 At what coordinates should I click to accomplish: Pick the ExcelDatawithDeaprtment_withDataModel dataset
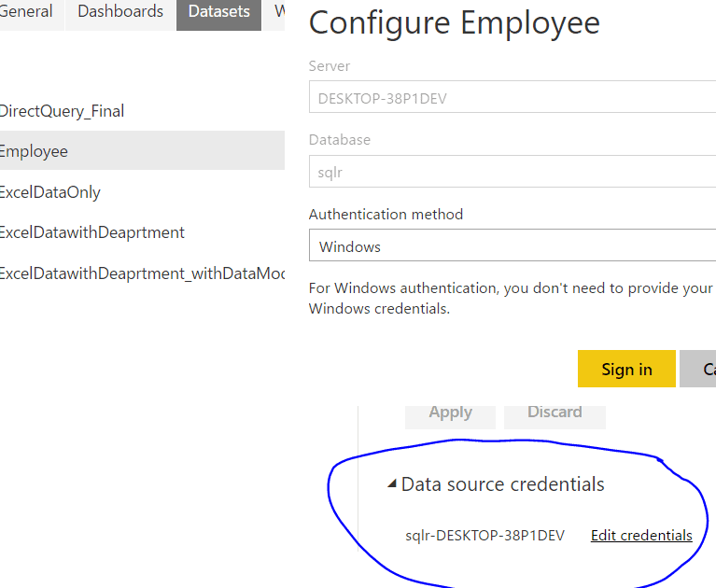click(x=142, y=273)
